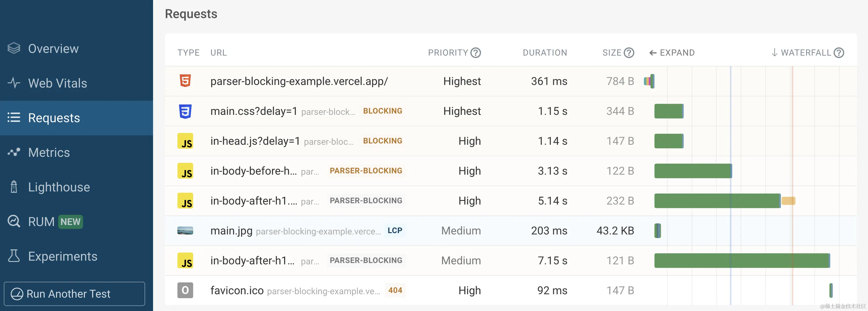This screenshot has width=868, height=311.
Task: Click the Waterfall help question icon
Action: [x=839, y=53]
